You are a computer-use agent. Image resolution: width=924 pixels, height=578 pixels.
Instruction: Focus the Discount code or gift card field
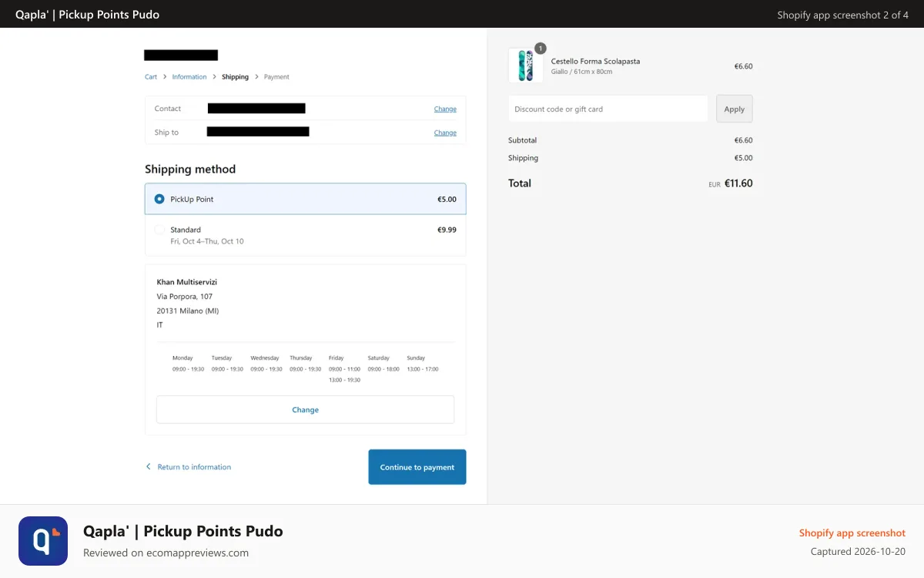click(608, 109)
